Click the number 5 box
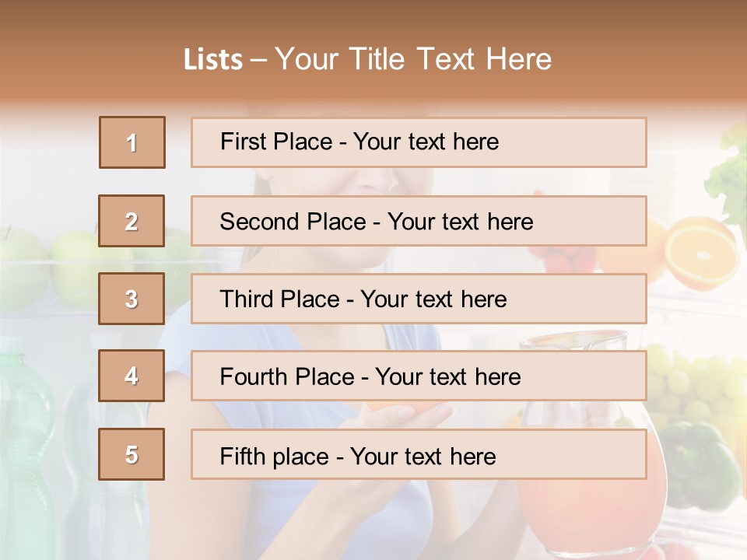The width and height of the screenshot is (747, 560). [132, 454]
